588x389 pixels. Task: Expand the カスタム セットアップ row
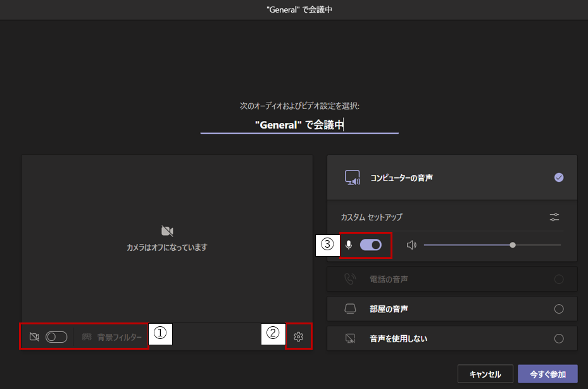click(372, 217)
